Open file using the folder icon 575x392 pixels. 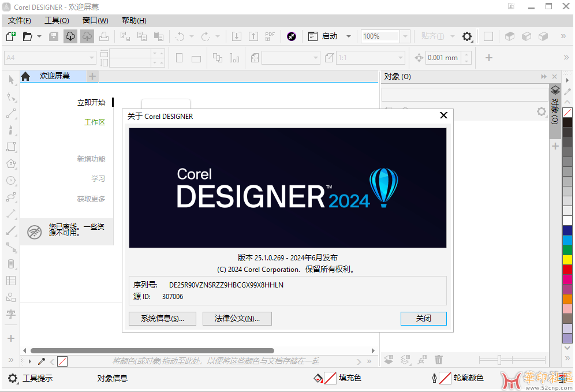pyautogui.click(x=28, y=36)
